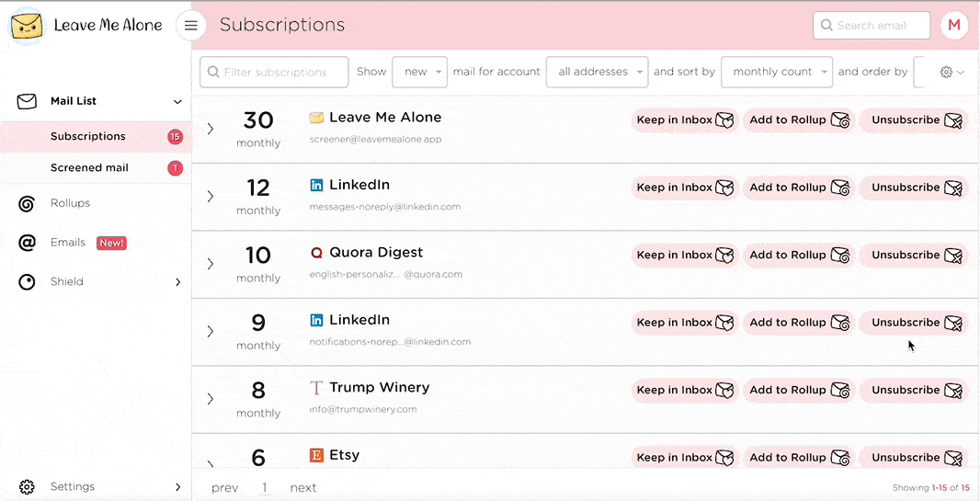Click the Rollups spiral icon in sidebar
This screenshot has width=980, height=501.
point(27,203)
